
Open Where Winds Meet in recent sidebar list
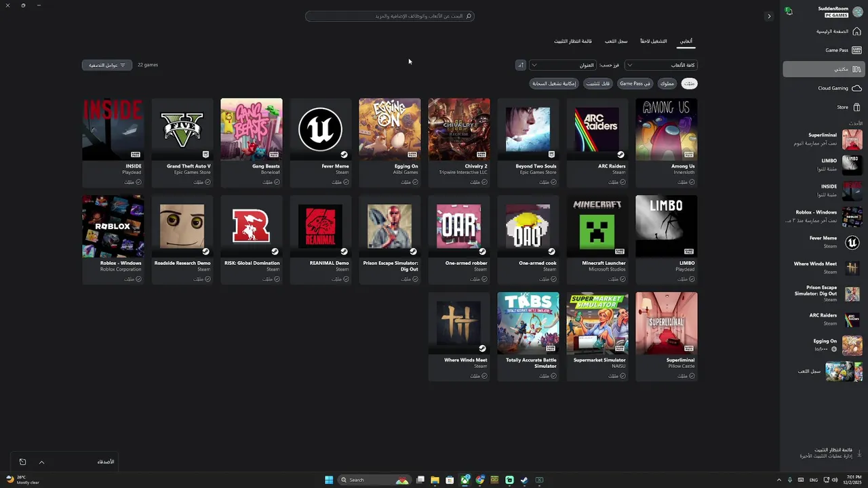[823, 268]
